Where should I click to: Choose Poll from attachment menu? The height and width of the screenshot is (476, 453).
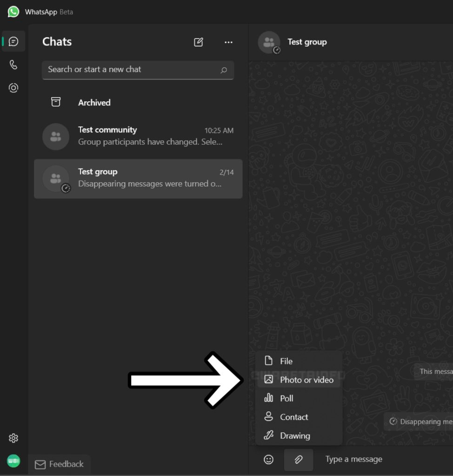tap(299, 398)
